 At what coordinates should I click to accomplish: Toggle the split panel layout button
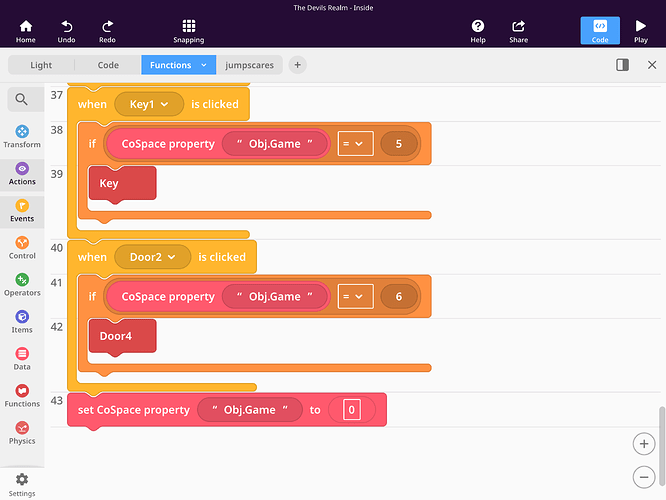point(622,65)
